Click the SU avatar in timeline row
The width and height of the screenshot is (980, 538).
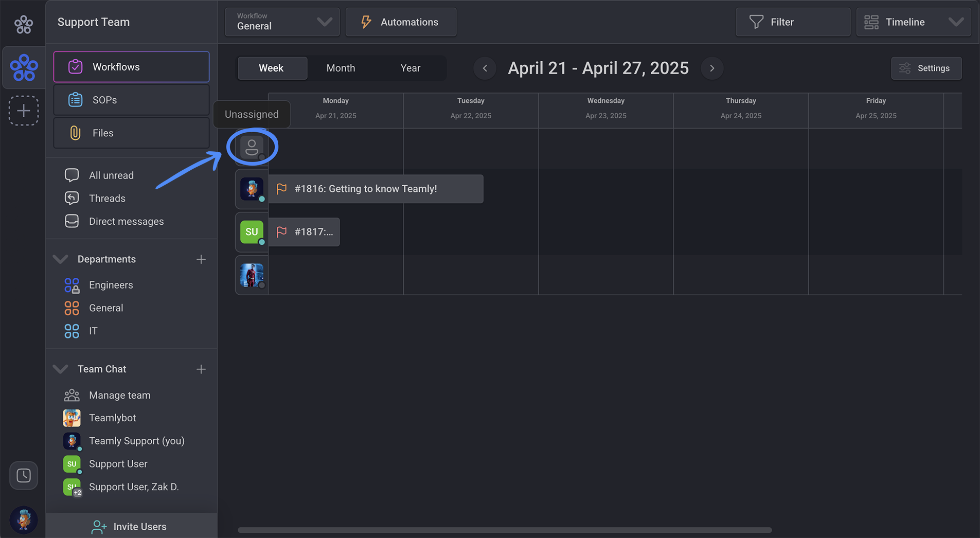point(252,232)
